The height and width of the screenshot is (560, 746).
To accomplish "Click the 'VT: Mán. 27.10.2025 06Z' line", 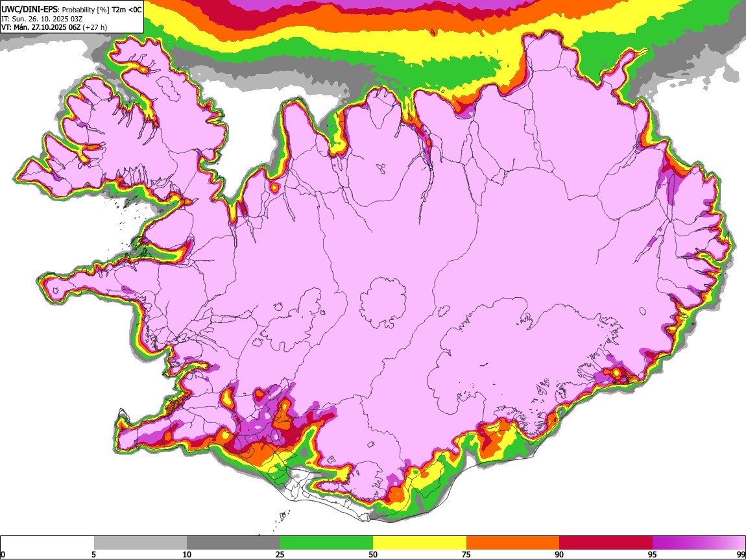I will (41, 27).
